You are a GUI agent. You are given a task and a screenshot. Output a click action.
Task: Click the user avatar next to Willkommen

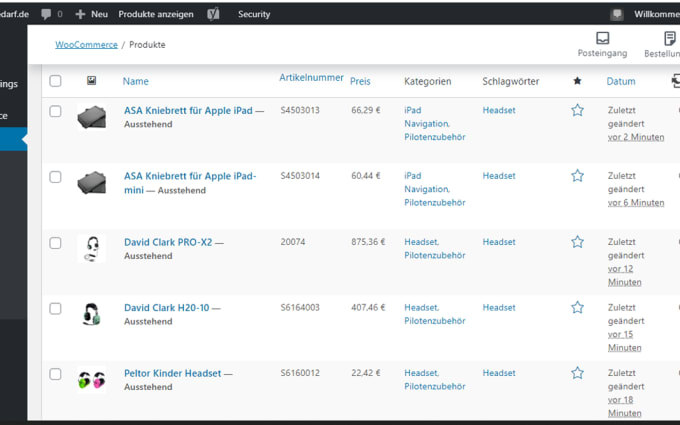(617, 14)
